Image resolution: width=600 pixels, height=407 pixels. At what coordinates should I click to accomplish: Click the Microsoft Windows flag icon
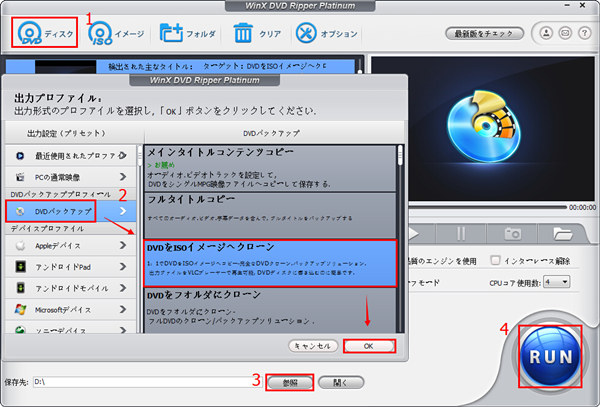[x=20, y=309]
